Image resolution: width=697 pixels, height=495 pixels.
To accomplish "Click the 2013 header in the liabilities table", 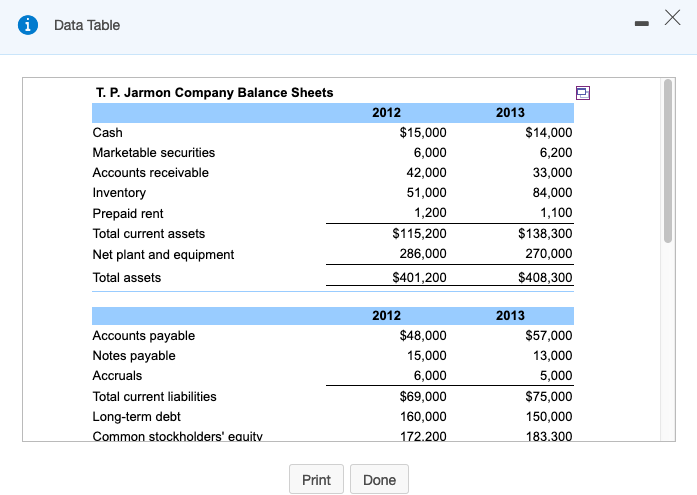I will [510, 315].
